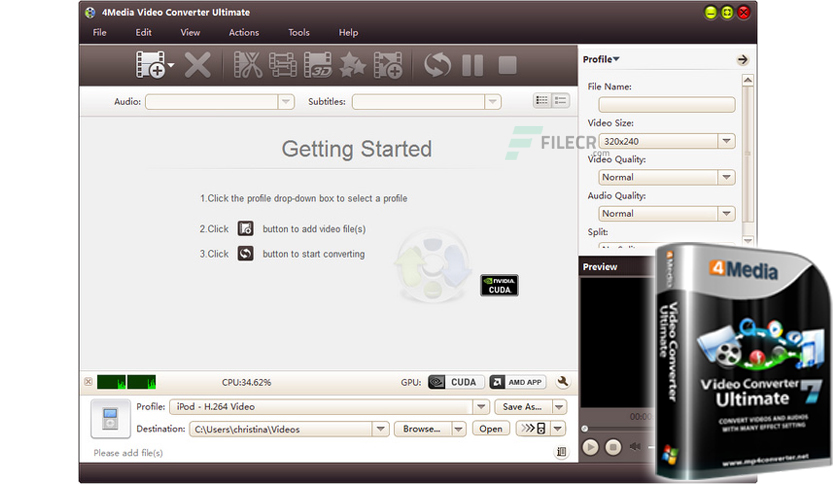
Task: Click the CPU:34.62% status text
Action: (246, 382)
